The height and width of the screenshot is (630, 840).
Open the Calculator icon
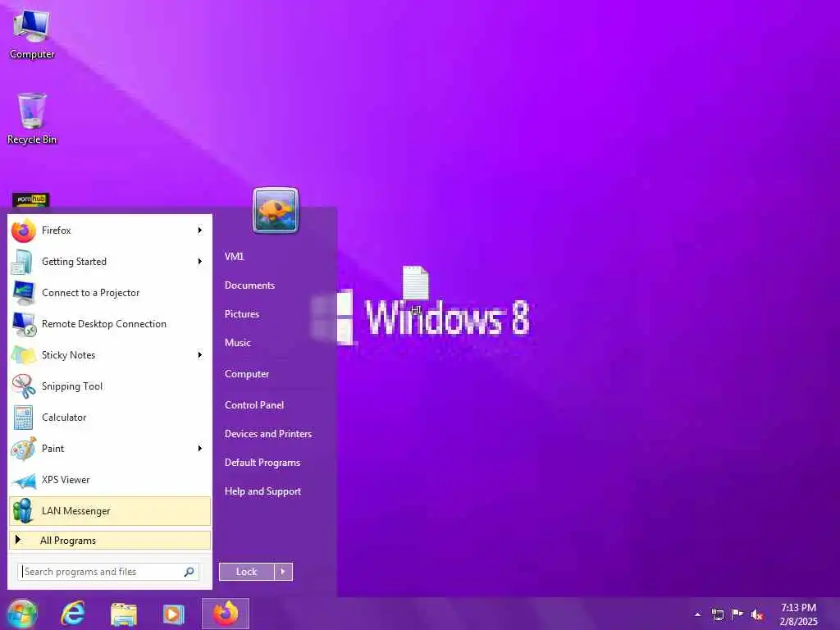tap(23, 418)
